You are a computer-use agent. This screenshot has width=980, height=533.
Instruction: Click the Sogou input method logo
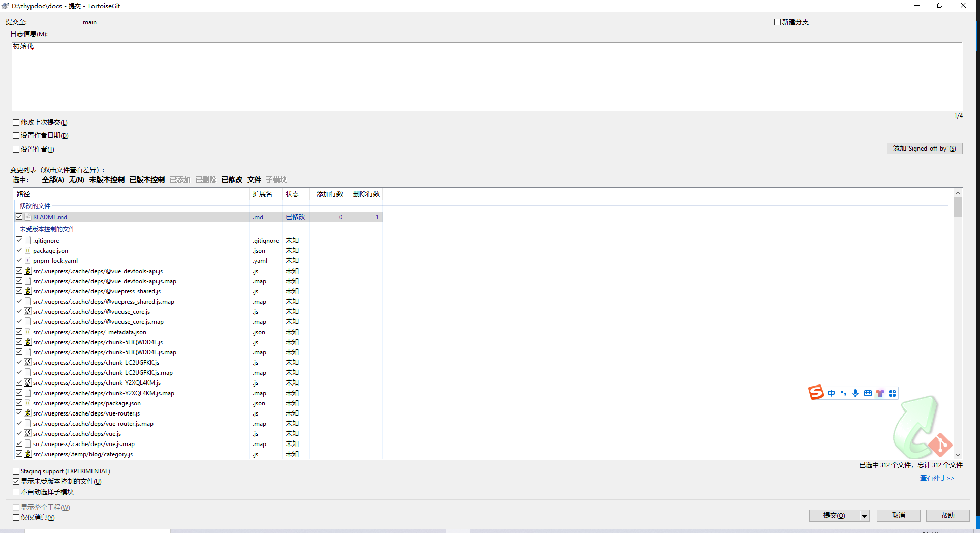(x=816, y=393)
